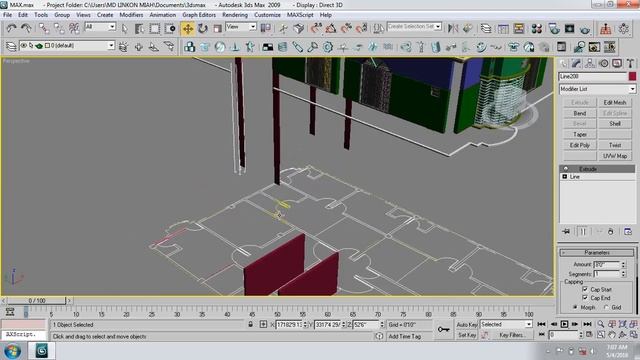Toggle the Angle Snap icon
The height and width of the screenshot is (360, 640).
coord(331,28)
